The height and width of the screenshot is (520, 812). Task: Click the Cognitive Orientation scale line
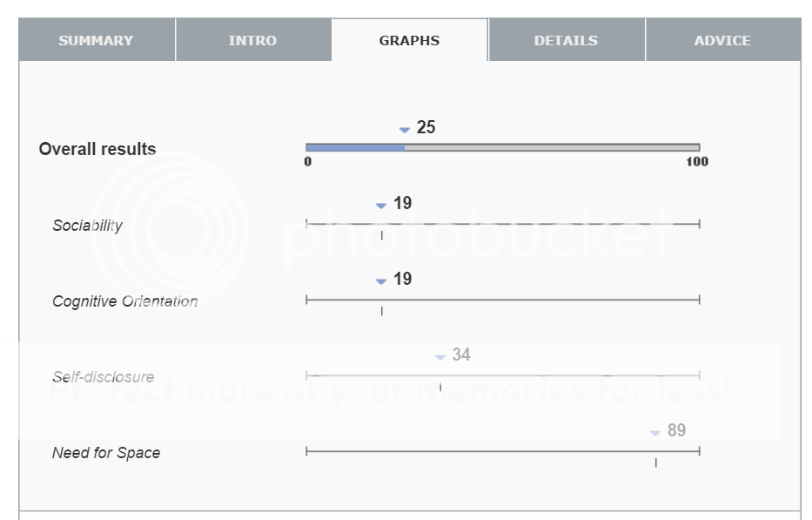[x=502, y=300]
